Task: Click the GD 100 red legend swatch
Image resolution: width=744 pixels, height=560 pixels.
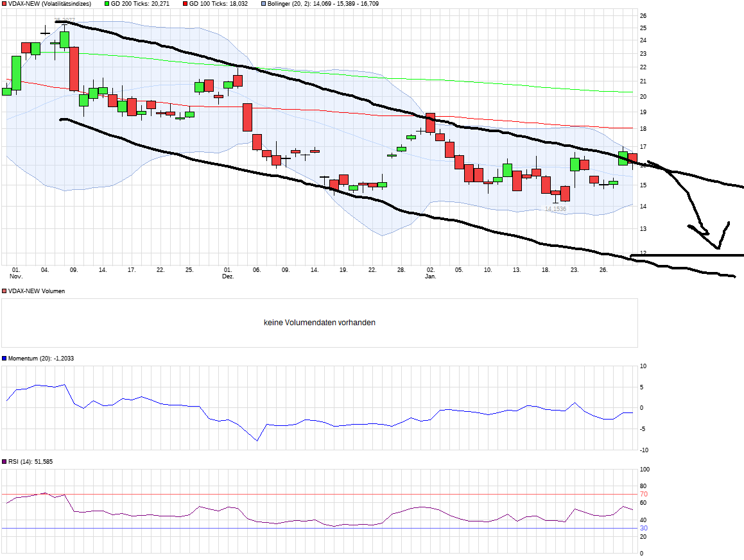Action: pyautogui.click(x=185, y=4)
